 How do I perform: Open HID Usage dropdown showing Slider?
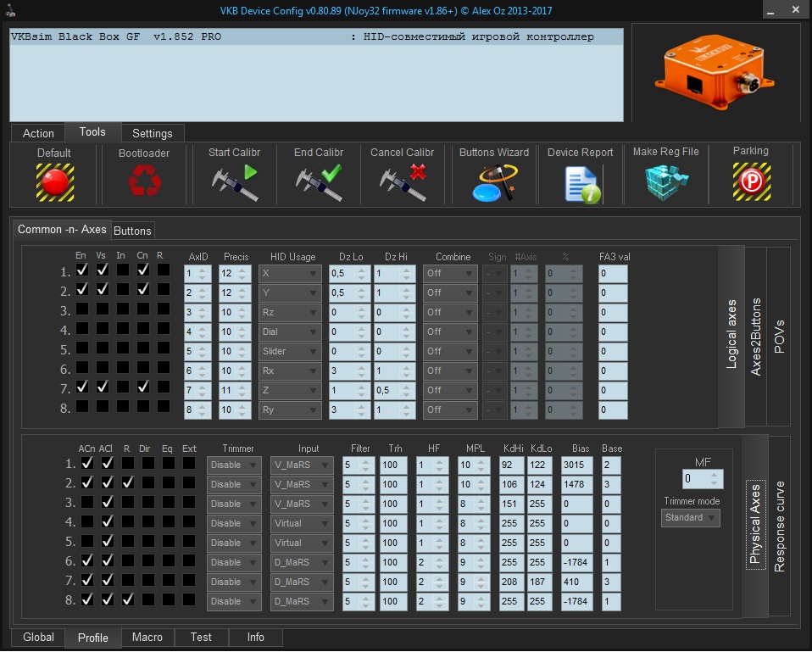tap(290, 351)
